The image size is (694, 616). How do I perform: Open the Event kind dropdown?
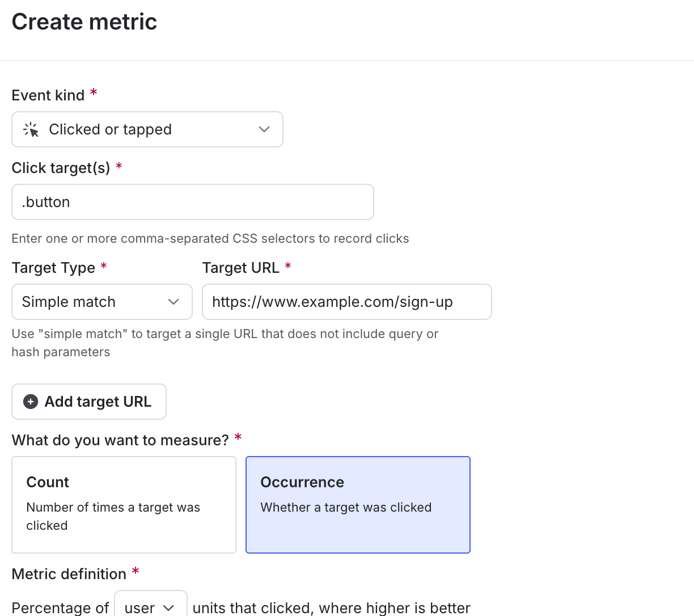click(147, 129)
